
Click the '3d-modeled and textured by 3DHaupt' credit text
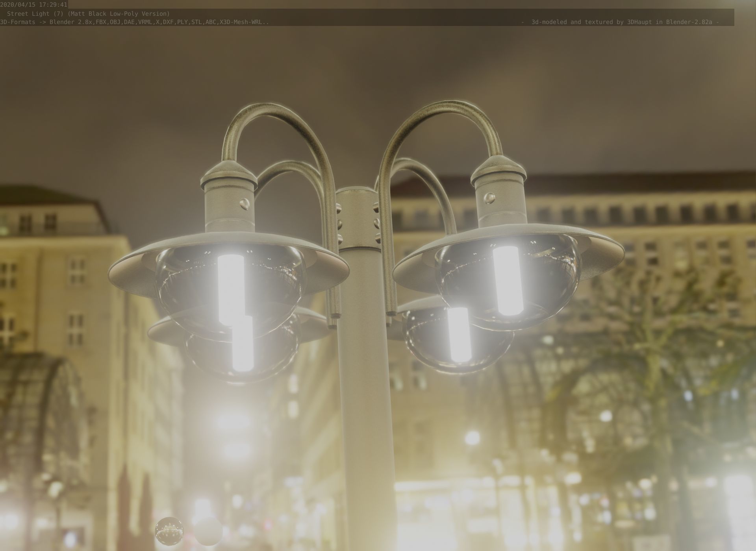(625, 22)
